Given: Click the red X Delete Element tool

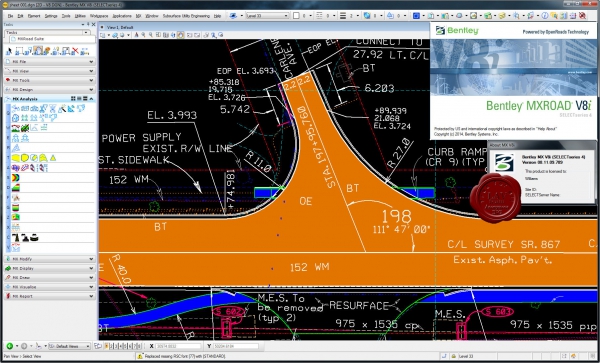Looking at the screenshot, I should (x=75, y=51).
